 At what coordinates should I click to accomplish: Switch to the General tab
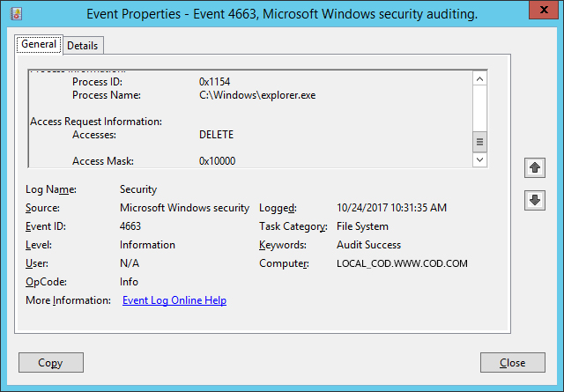[39, 44]
